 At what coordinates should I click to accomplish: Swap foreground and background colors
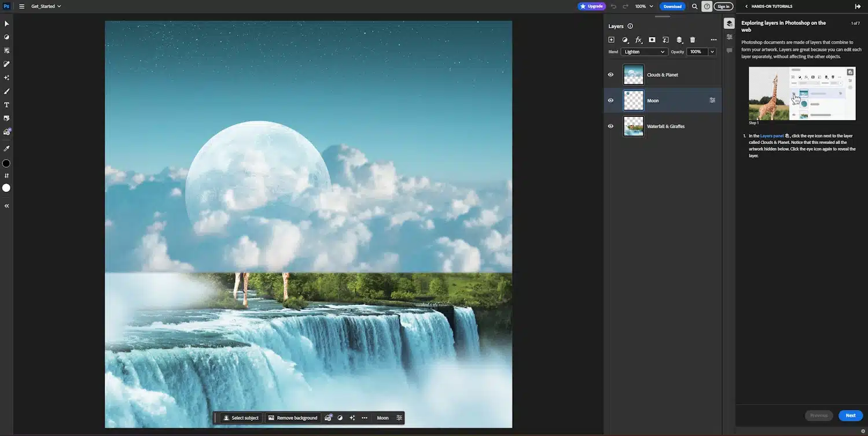tap(7, 176)
